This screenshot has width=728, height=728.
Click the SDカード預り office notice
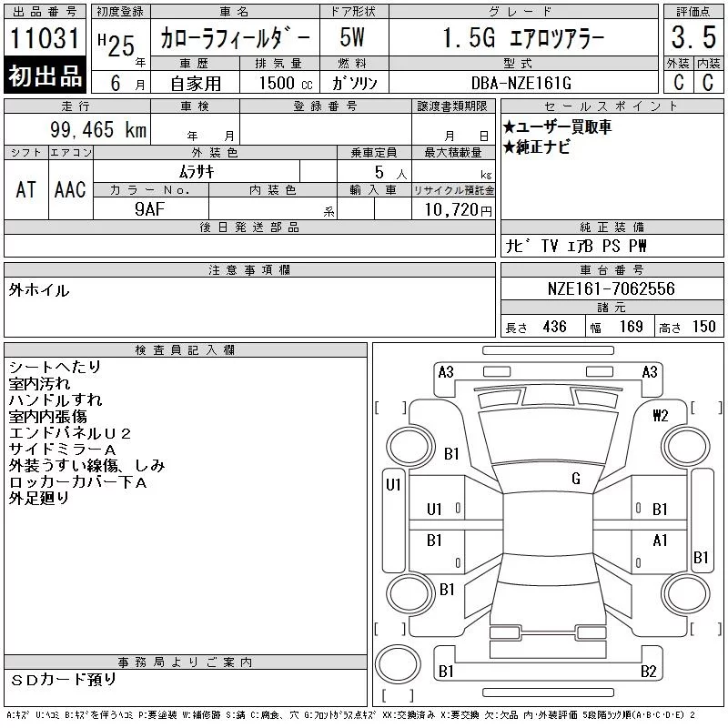coord(64,680)
